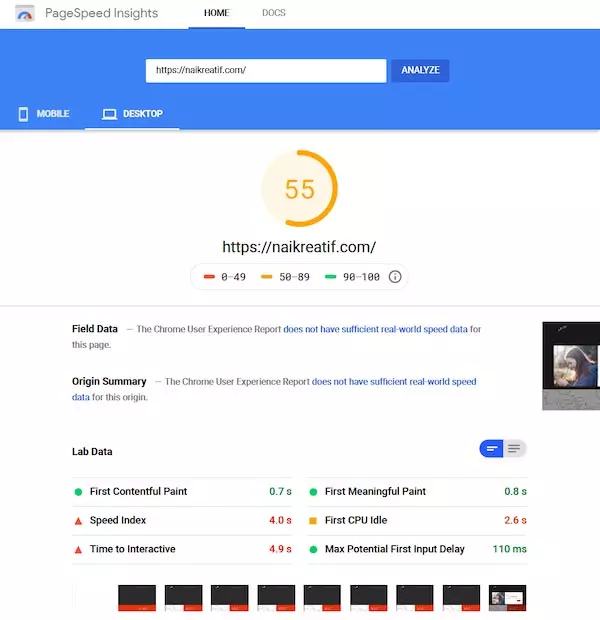Click the red 0-49 legend marker

(x=209, y=277)
